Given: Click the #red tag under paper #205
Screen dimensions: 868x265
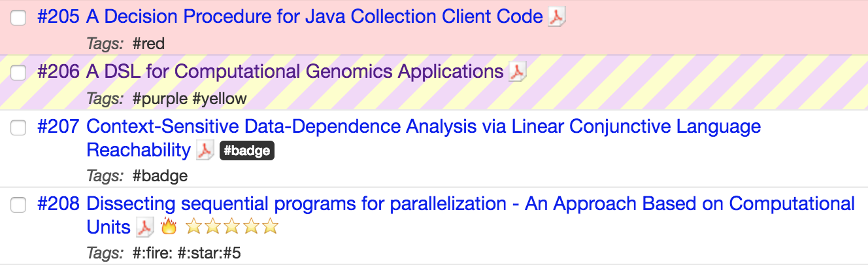Looking at the screenshot, I should [x=148, y=44].
